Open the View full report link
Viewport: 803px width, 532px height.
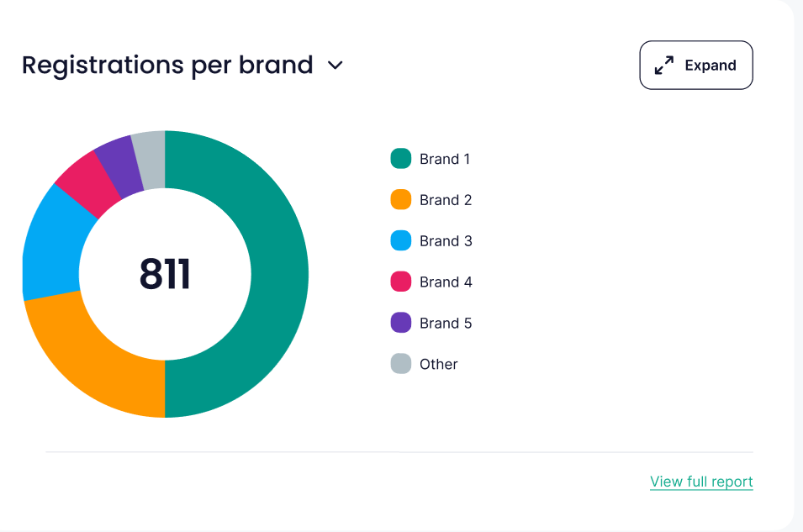[x=701, y=482]
